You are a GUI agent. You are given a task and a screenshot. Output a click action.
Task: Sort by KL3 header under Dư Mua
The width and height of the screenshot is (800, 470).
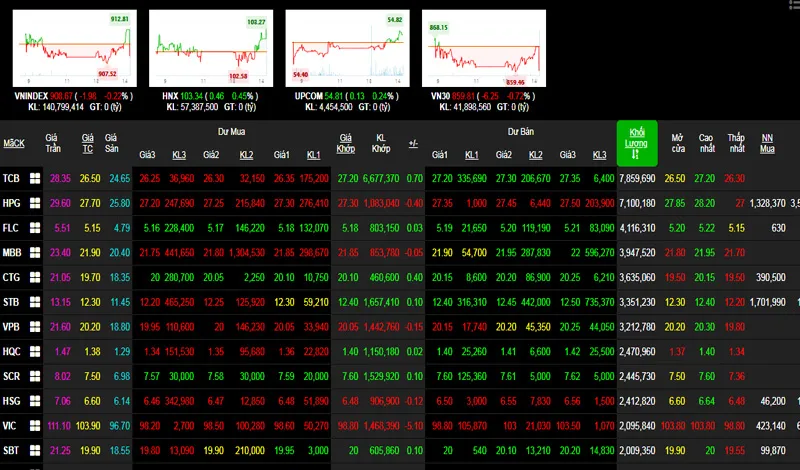coord(179,155)
